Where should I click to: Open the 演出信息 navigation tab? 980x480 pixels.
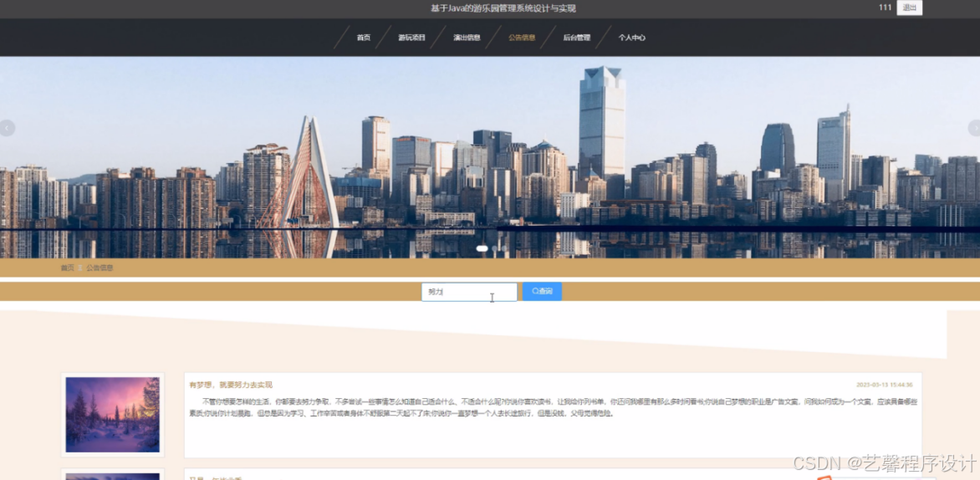467,38
